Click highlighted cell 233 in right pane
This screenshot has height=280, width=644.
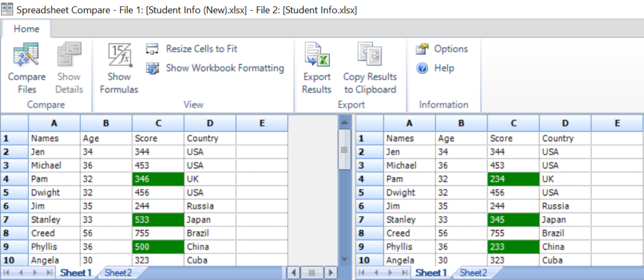[x=513, y=247]
